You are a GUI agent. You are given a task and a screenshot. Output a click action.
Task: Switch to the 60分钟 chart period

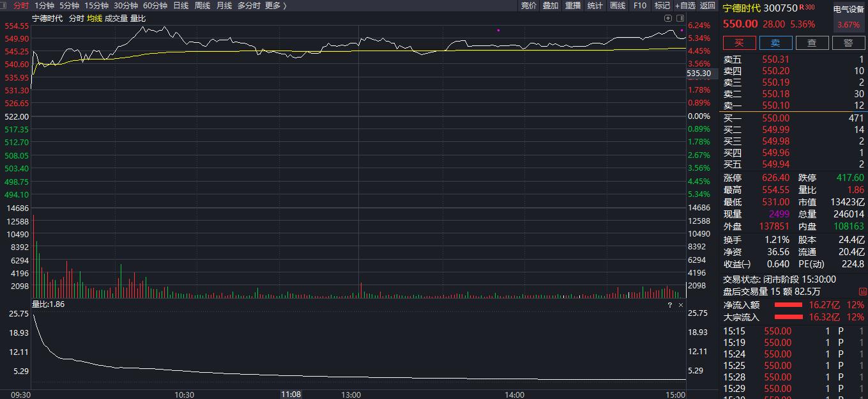pos(155,6)
